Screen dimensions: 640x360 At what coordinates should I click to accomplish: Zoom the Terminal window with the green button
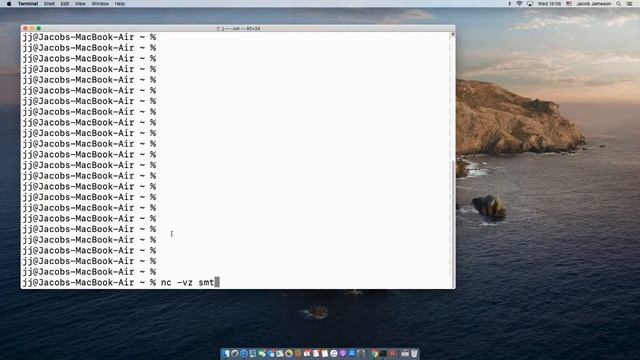pos(39,28)
